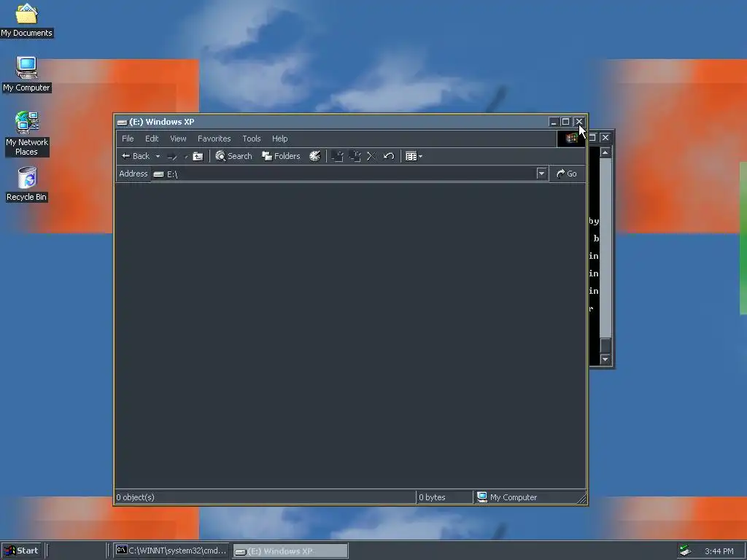Close the (E:) Windows XP window
Screen dimensions: 747x560
coord(578,122)
